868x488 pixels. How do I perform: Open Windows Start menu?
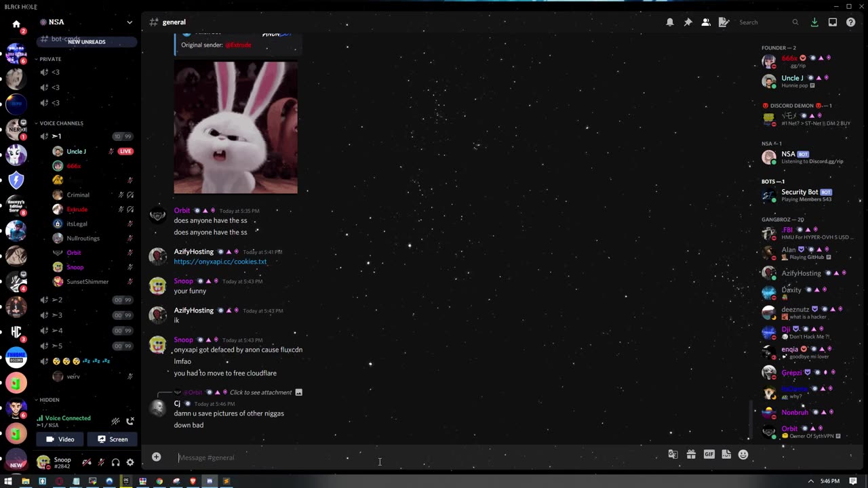tap(8, 481)
